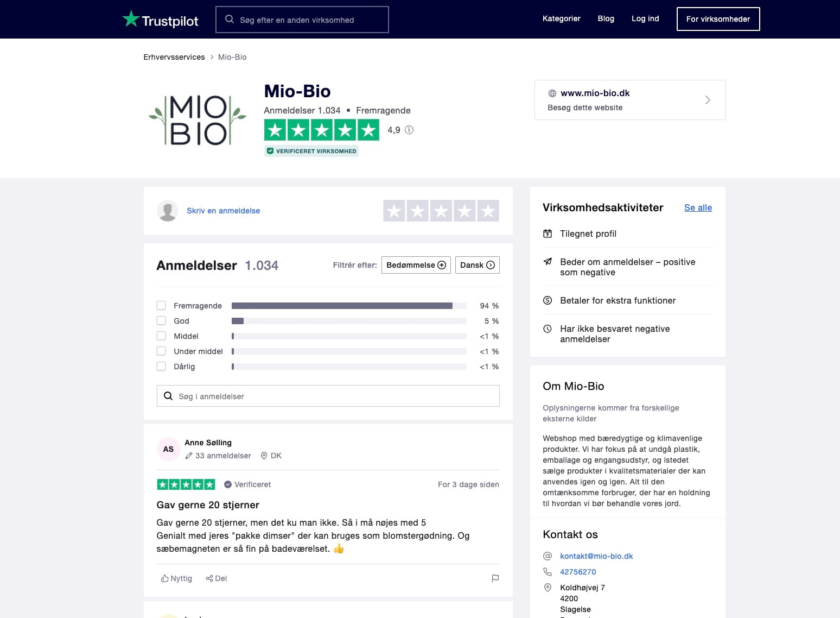Tick the God rating checkbox

click(x=161, y=321)
